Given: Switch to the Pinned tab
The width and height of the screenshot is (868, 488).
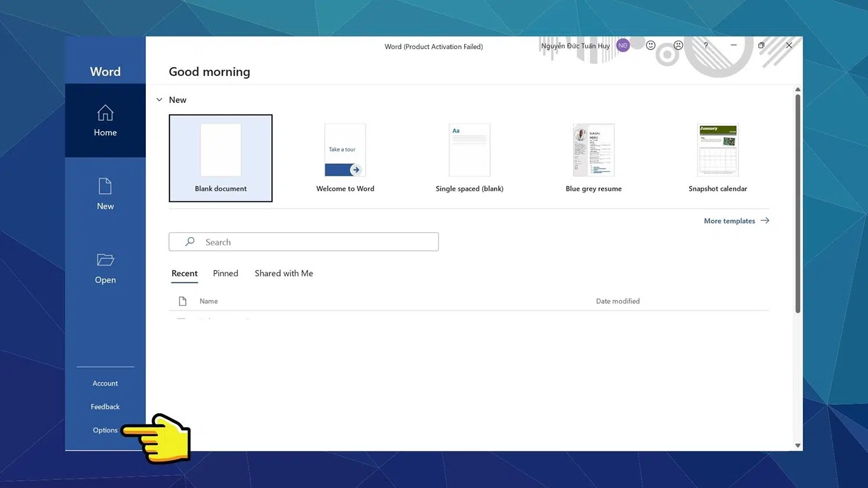Looking at the screenshot, I should click(226, 273).
